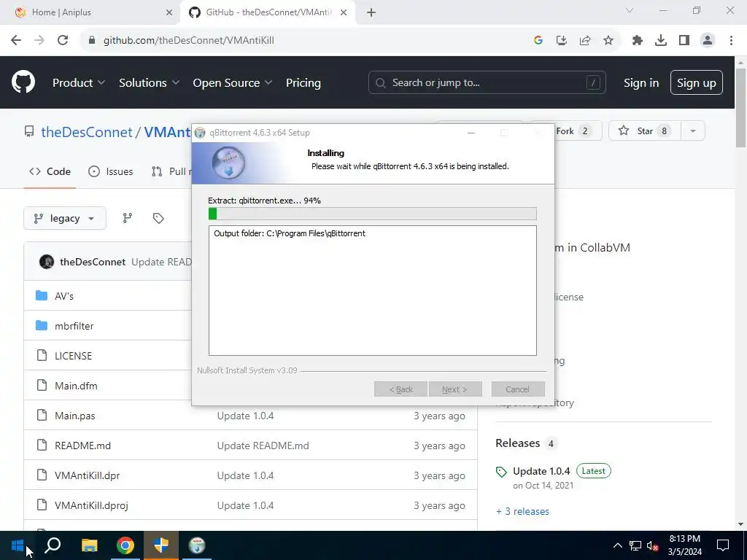The width and height of the screenshot is (747, 560).
Task: Open the legacy branch dropdown
Action: (x=65, y=218)
